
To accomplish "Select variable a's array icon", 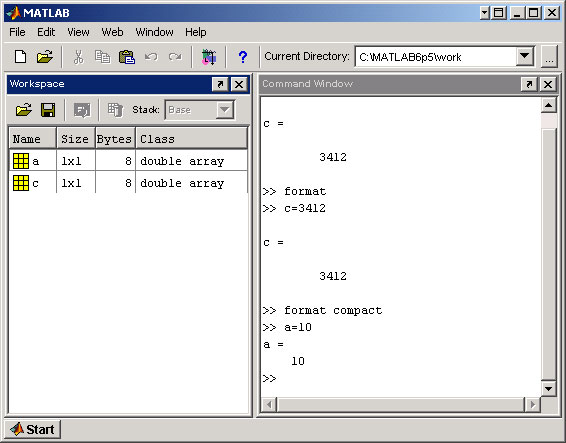I will tap(21, 161).
